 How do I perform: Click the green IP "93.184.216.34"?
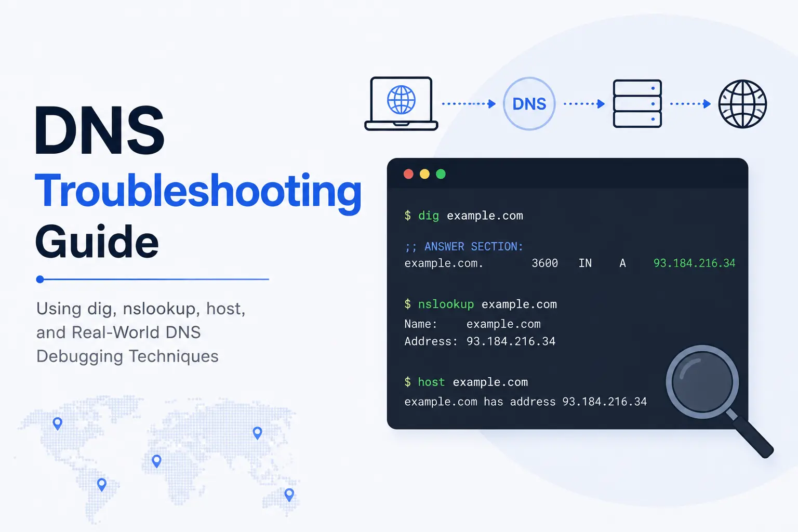coord(694,263)
